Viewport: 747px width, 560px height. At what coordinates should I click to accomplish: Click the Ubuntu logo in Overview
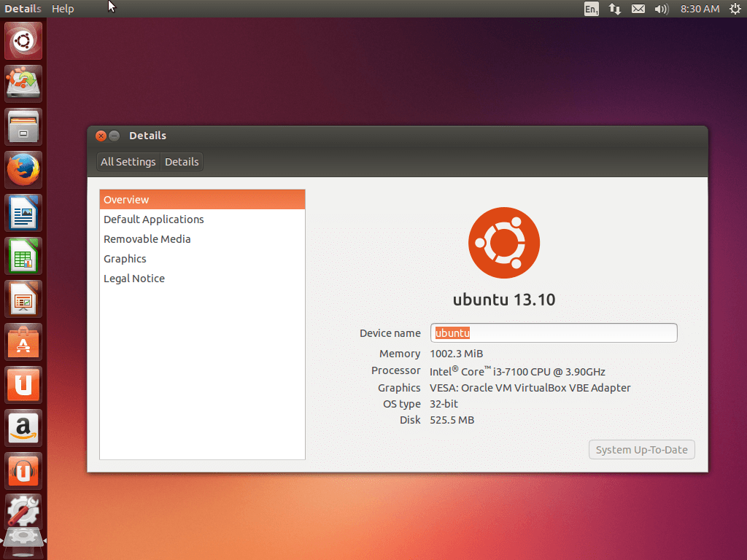(504, 243)
